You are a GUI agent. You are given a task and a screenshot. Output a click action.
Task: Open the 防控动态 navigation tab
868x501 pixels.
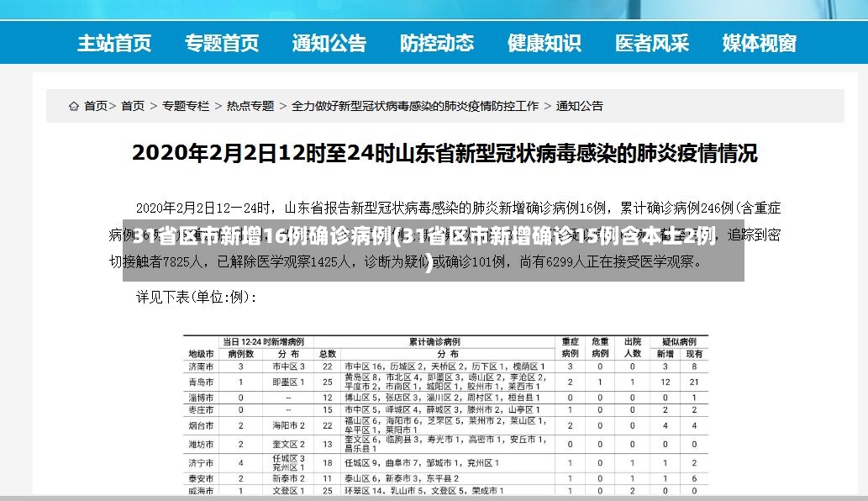(437, 43)
